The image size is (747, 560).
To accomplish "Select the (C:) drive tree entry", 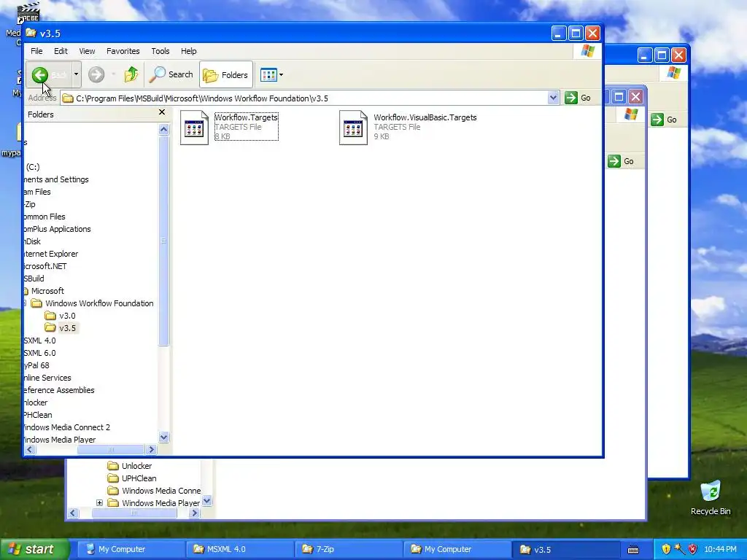I will pyautogui.click(x=32, y=167).
